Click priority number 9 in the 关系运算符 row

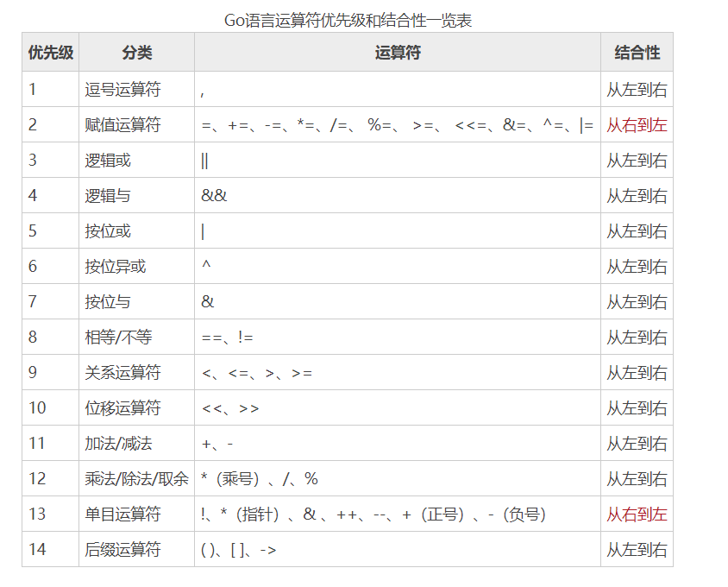coord(33,372)
